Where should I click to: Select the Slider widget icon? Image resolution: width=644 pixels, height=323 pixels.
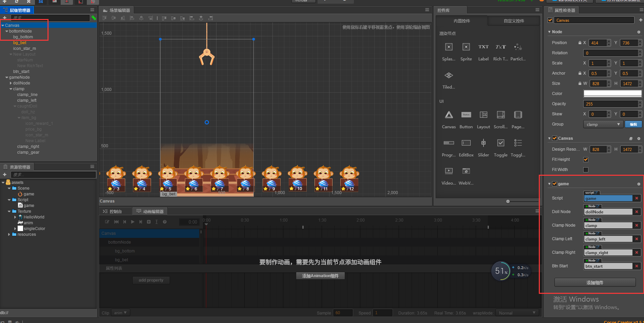coord(484,143)
